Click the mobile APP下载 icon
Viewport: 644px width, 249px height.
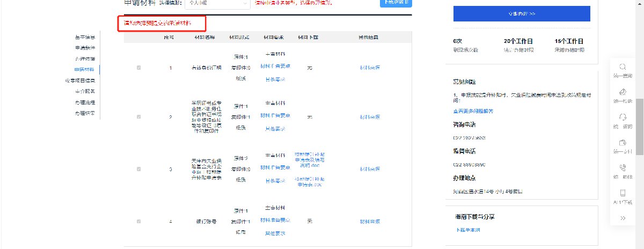[623, 193]
